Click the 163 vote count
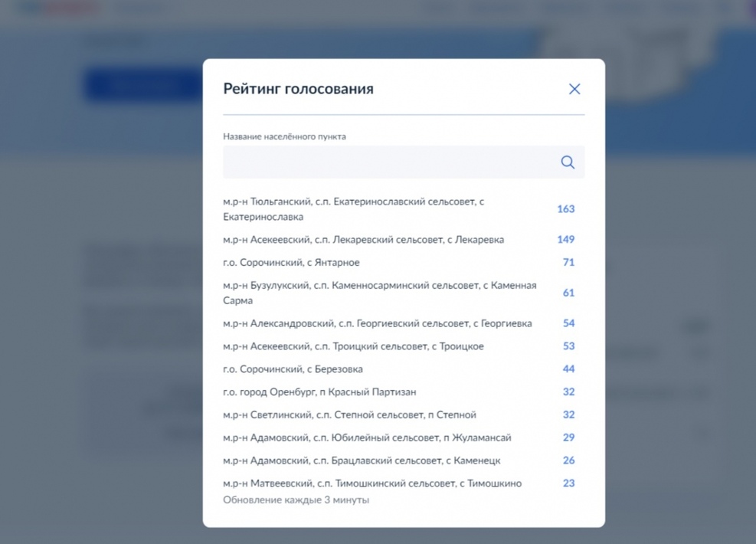Screen dimensions: 756x544 point(565,209)
